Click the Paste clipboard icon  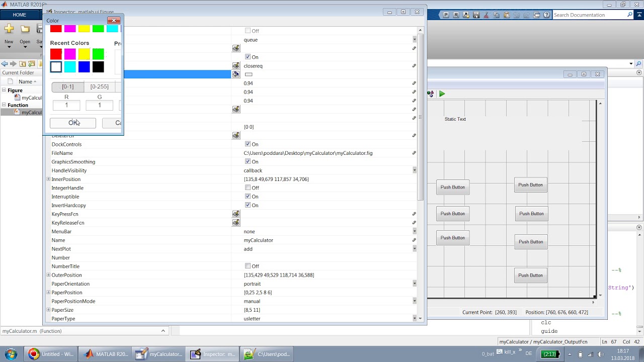pyautogui.click(x=507, y=15)
